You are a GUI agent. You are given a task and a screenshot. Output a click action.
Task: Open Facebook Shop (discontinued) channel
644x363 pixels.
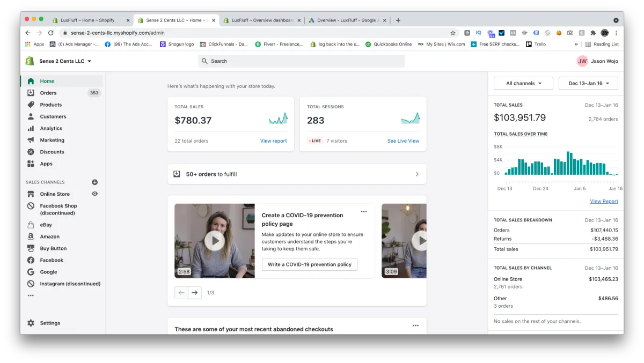click(x=58, y=209)
